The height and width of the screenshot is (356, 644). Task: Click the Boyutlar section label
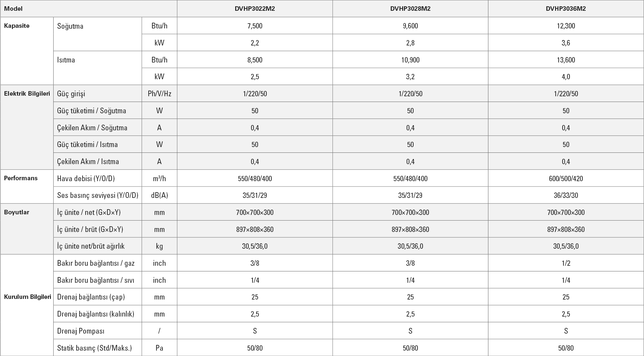16,212
